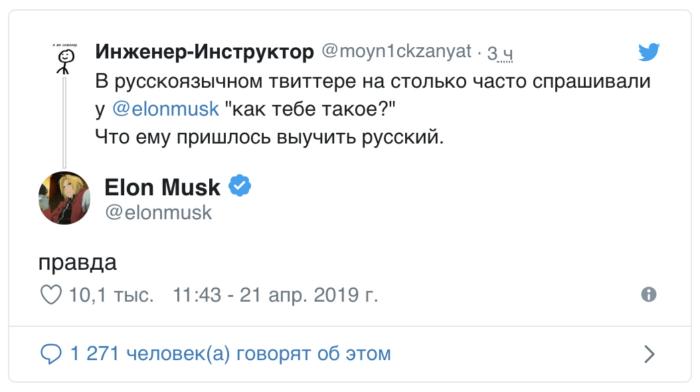Click the @moyn1ckzanyat handle
This screenshot has width=700, height=392.
396,51
